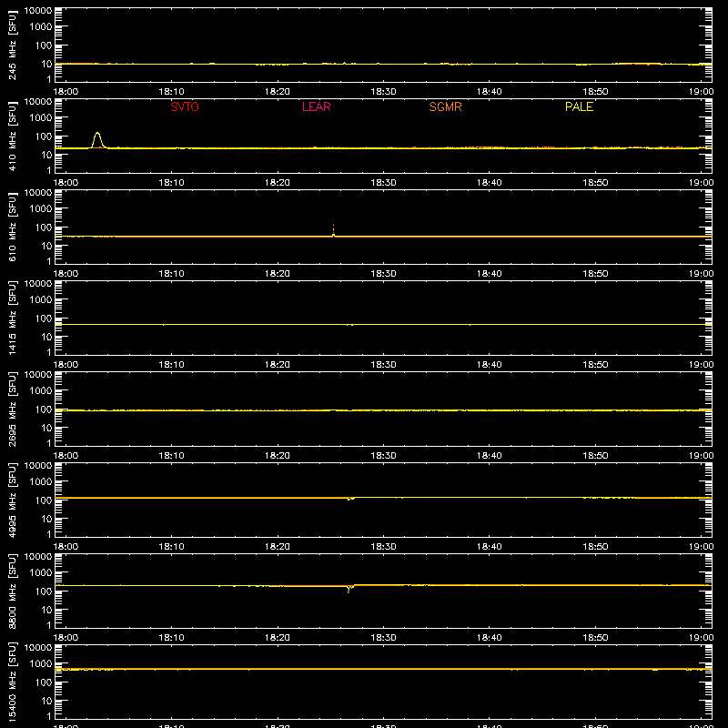Click the narrow spike in the 610 MHz plot
The width and height of the screenshot is (728, 728).
(333, 230)
